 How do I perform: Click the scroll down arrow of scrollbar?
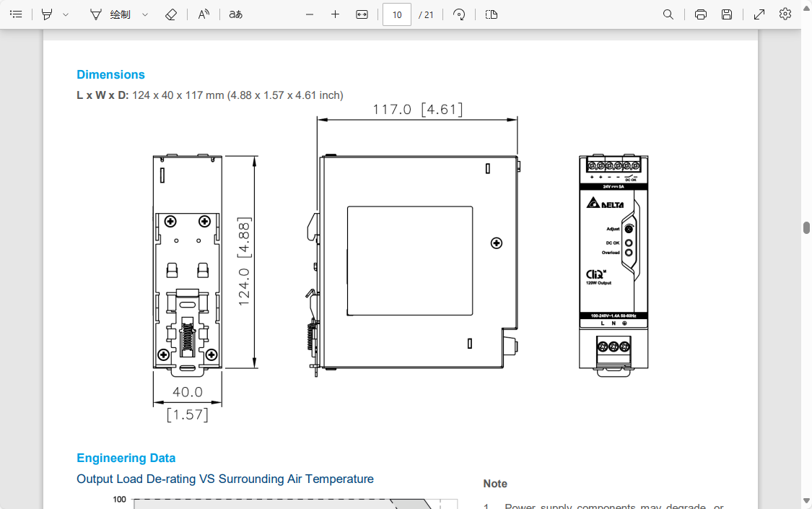(806, 500)
